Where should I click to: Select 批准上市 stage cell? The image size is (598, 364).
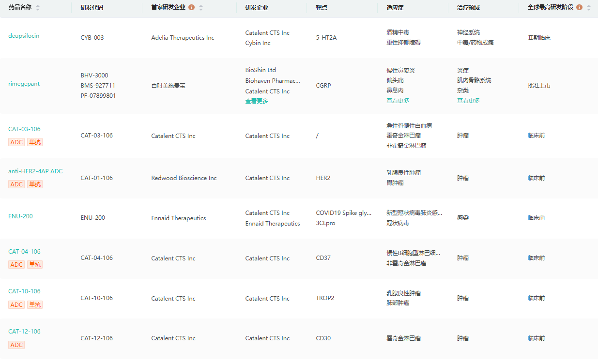pyautogui.click(x=539, y=86)
